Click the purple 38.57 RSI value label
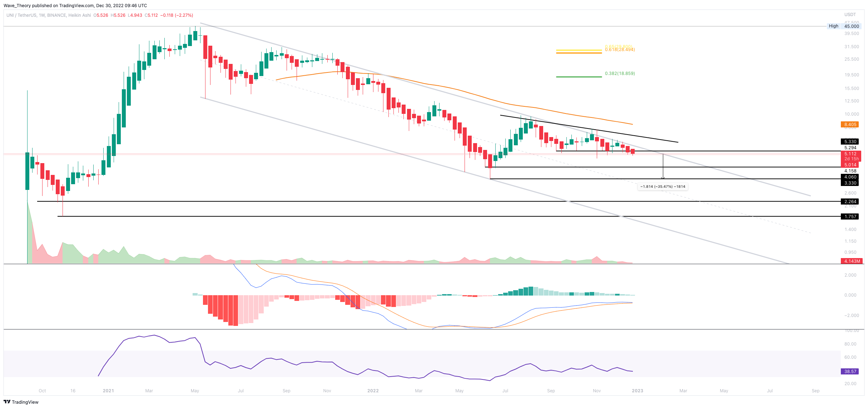 850,372
